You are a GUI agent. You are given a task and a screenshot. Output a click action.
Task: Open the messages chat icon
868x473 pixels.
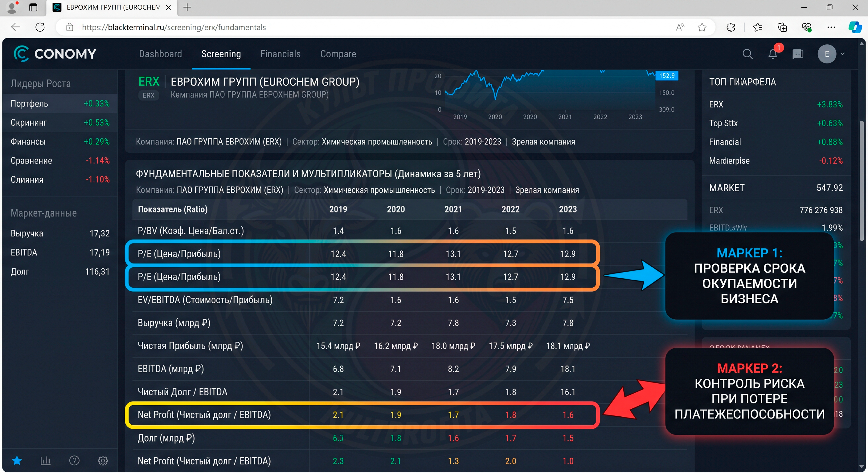[x=798, y=54]
